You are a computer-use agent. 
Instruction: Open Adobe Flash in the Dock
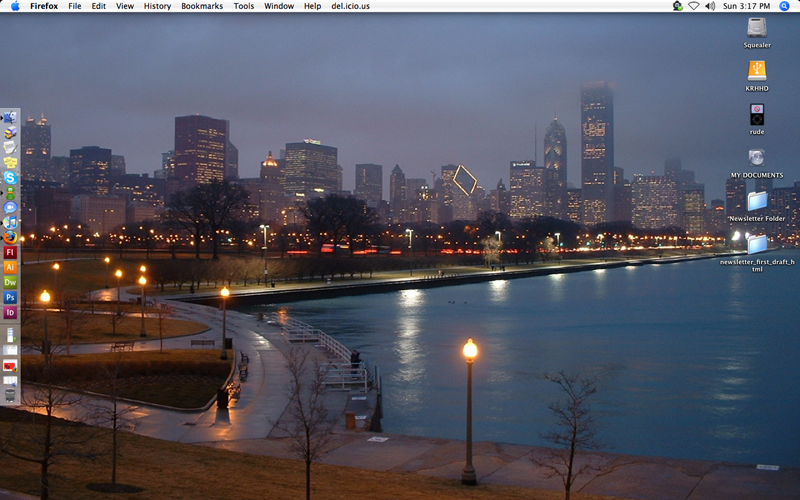click(10, 252)
